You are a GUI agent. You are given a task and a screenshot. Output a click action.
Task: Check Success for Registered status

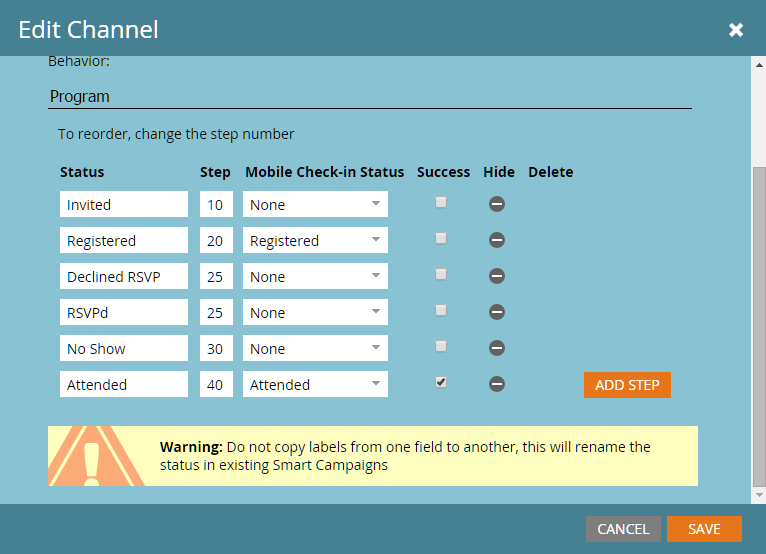coord(441,238)
